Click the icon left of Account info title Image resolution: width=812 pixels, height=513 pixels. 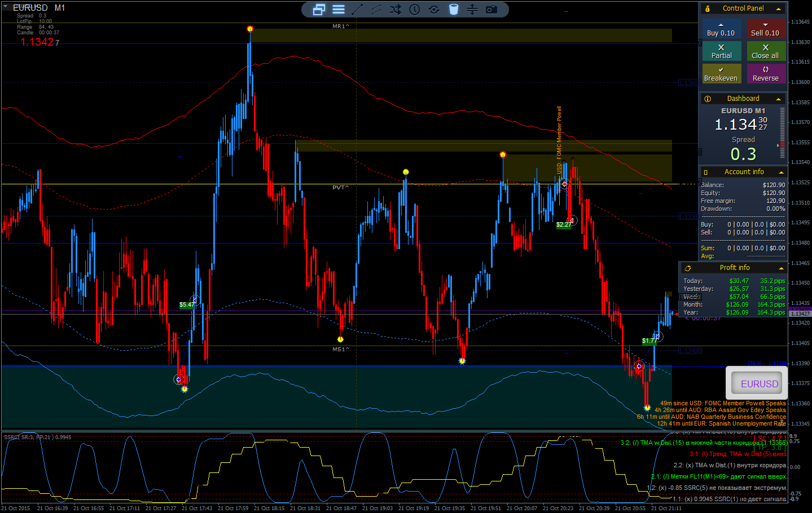706,172
